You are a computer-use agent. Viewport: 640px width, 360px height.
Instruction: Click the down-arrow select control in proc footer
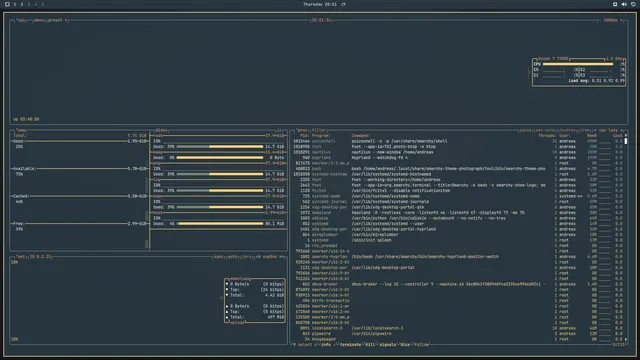click(x=316, y=344)
